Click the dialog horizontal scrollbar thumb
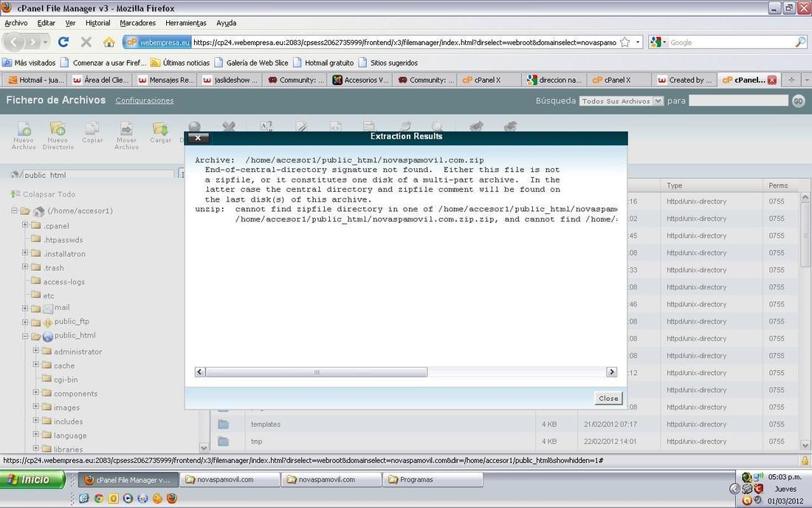 tap(317, 372)
